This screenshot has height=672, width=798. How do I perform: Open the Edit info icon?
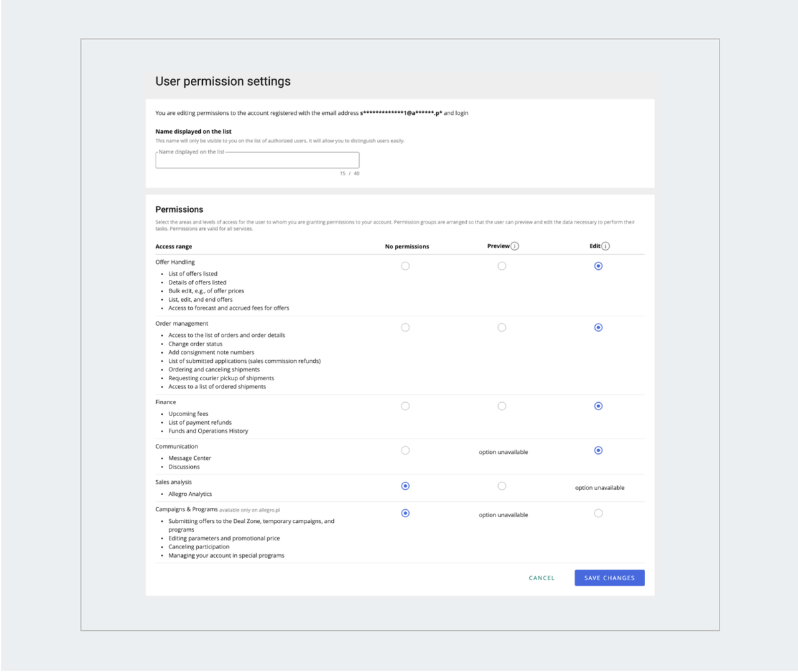tap(605, 246)
